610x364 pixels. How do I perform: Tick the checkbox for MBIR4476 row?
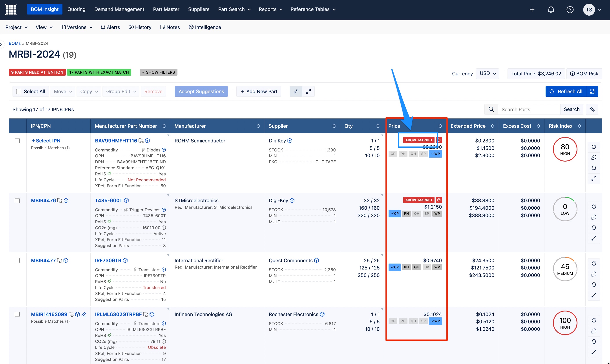(x=17, y=201)
